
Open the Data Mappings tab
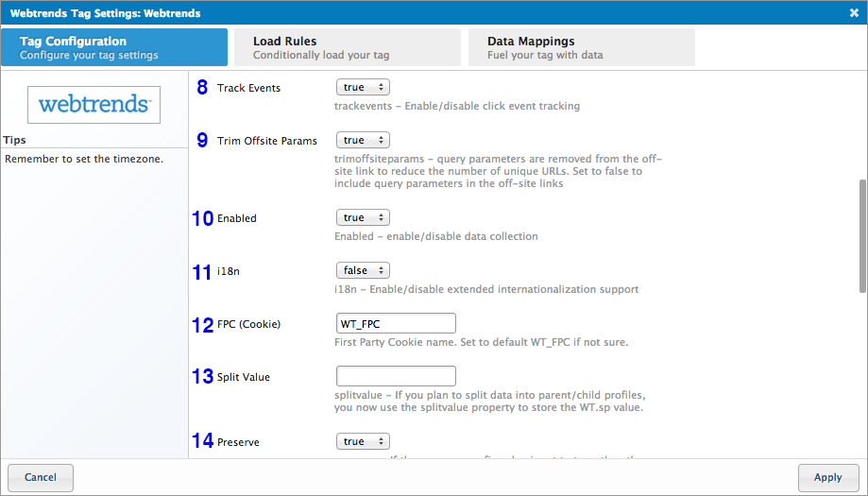coord(581,47)
